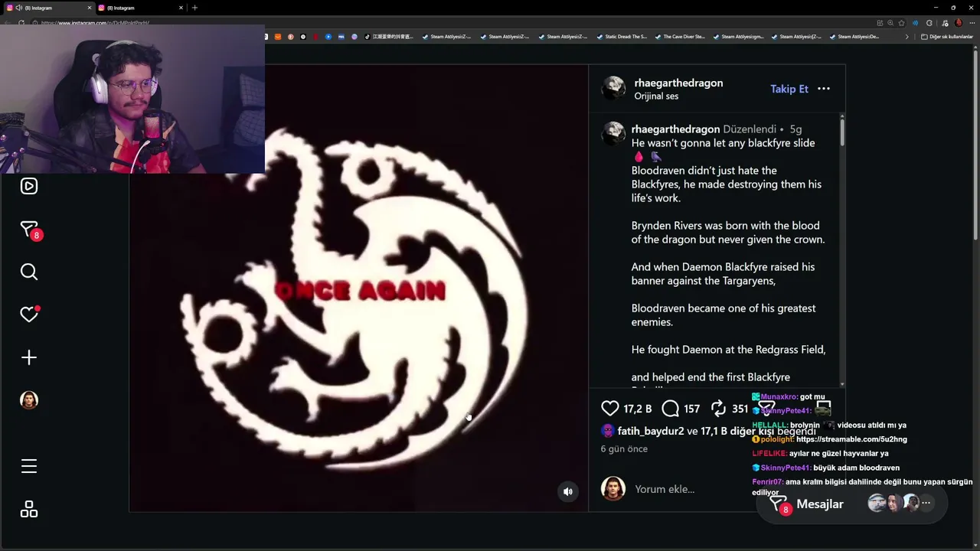
Task: Open the browser profile avatar menu
Action: tap(959, 23)
